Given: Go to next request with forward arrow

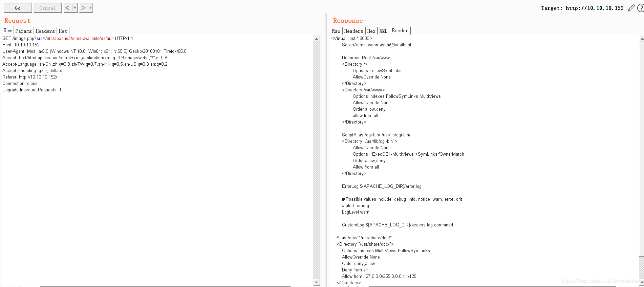Looking at the screenshot, I should click(x=83, y=8).
